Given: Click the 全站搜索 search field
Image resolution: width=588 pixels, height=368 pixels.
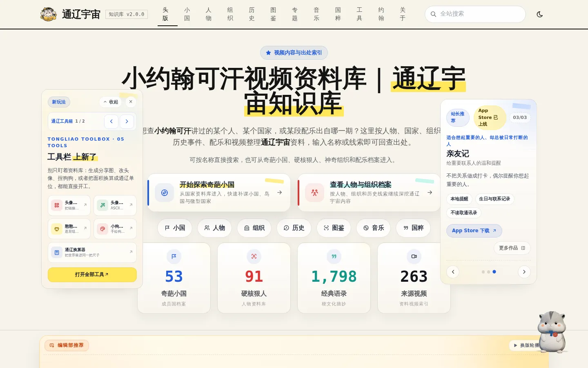Looking at the screenshot, I should [x=475, y=14].
